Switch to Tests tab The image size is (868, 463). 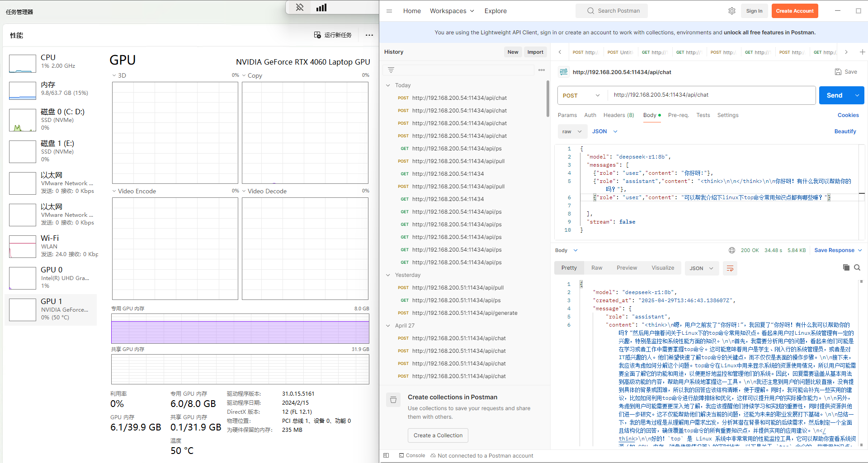[703, 115]
